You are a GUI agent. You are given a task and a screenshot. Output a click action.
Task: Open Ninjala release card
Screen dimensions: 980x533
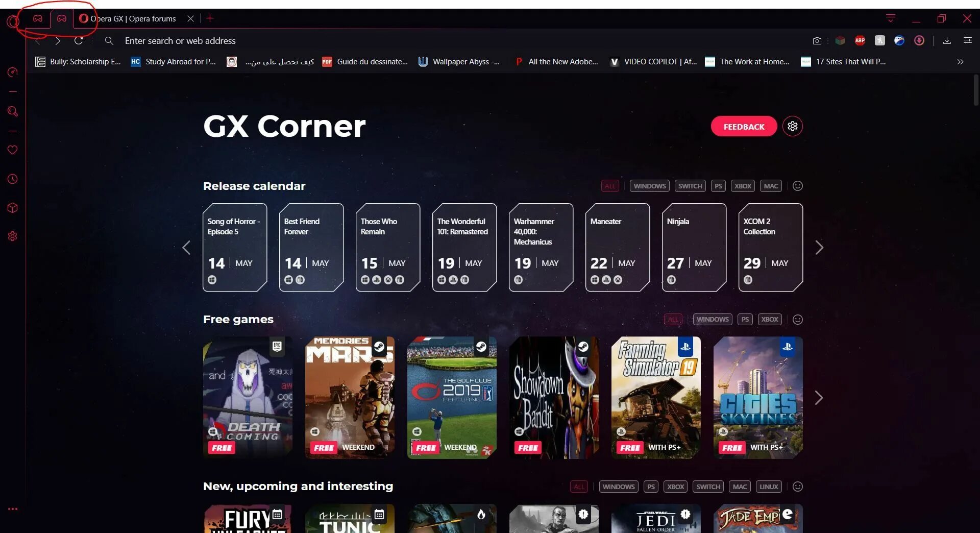coord(694,248)
